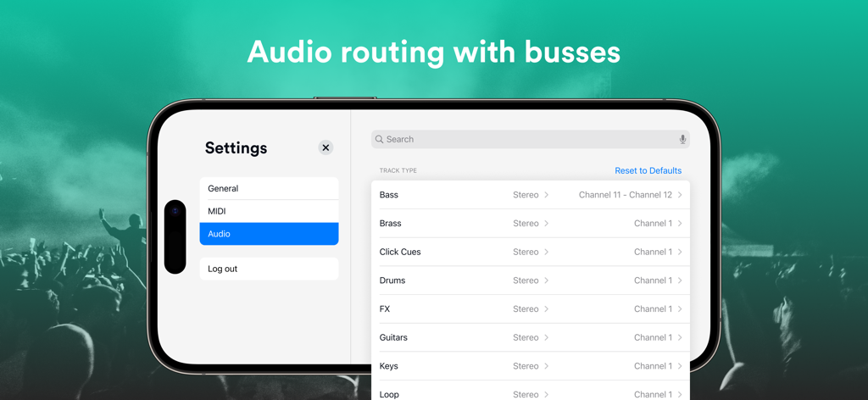Open Stereo option for Brass
This screenshot has width=868, height=400.
[531, 224]
